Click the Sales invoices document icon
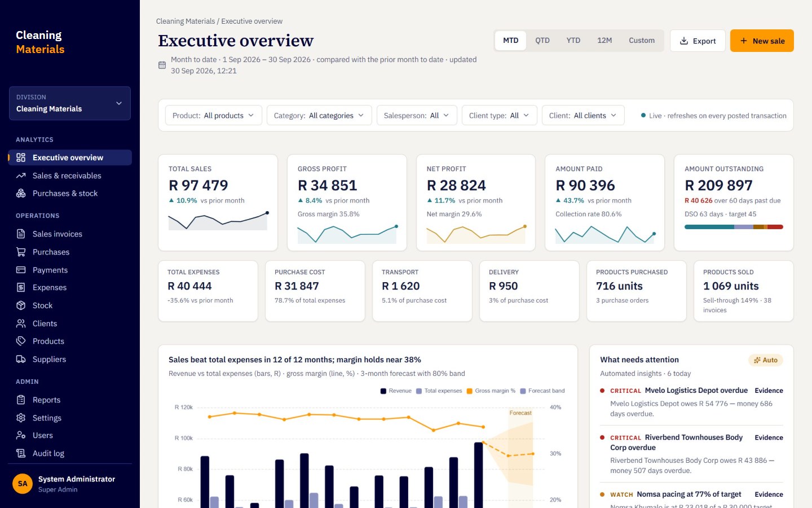 (21, 234)
